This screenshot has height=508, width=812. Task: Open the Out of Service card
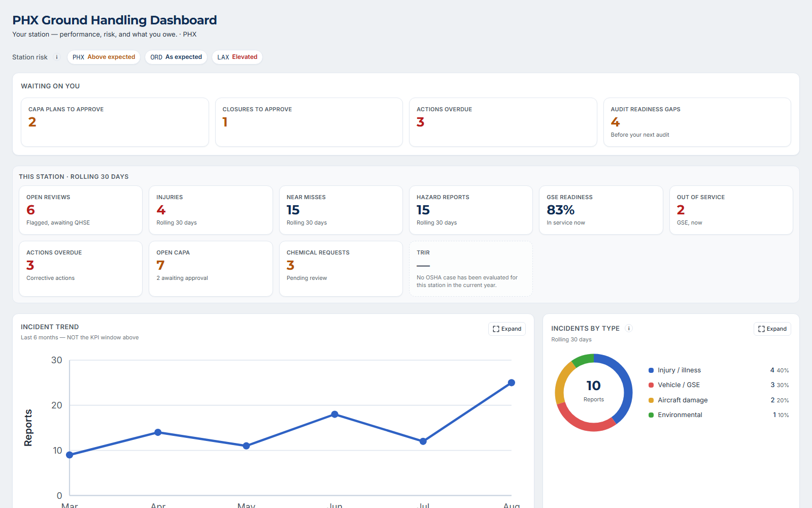click(731, 210)
